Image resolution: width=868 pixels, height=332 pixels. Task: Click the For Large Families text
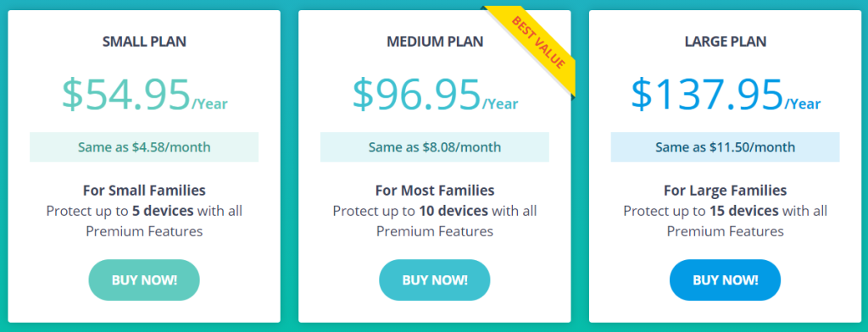point(726,191)
